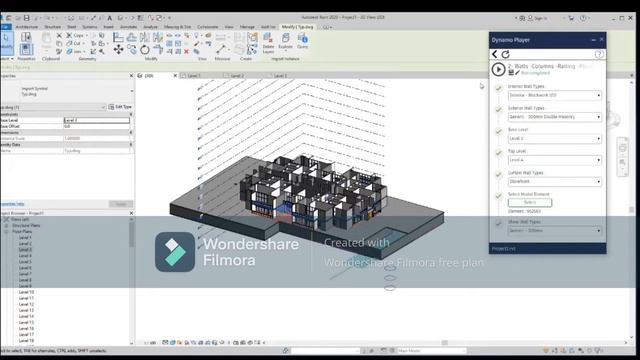Expand the Structural Plans node
Viewport: 640px width, 360px height.
tap(6, 226)
